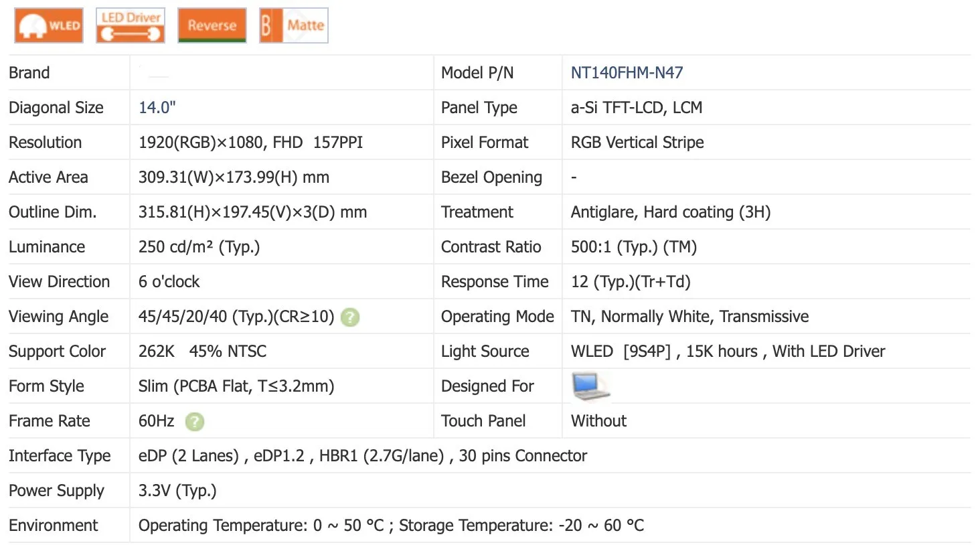
Task: Select the treatment value Antiglare, Hard coating (3H)
Action: pyautogui.click(x=671, y=212)
